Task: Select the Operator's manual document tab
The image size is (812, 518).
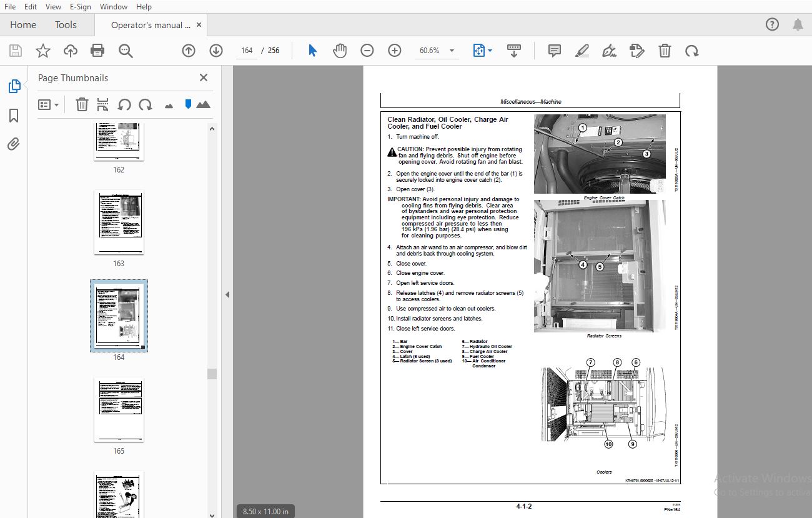Action: (151, 25)
